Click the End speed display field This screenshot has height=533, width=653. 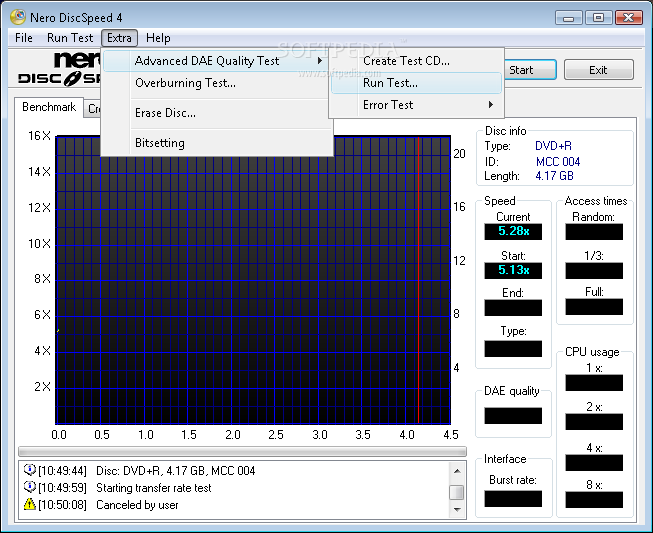(x=513, y=308)
